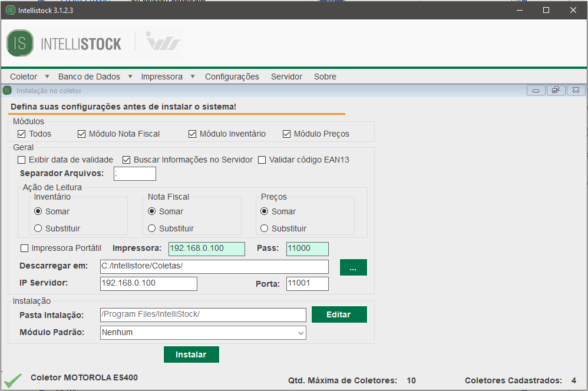
Task: Enable Exibir data de validade checkbox
Action: [x=22, y=160]
